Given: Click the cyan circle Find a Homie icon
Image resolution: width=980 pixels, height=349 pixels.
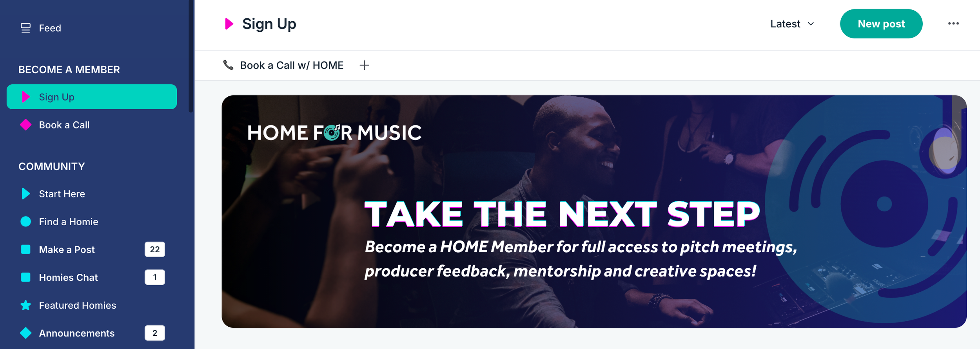Looking at the screenshot, I should (25, 221).
